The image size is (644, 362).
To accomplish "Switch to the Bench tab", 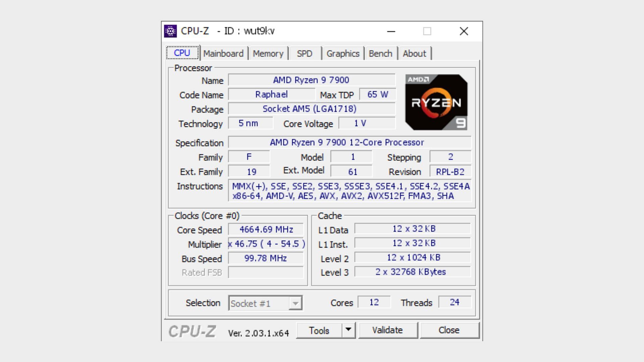I will 380,53.
